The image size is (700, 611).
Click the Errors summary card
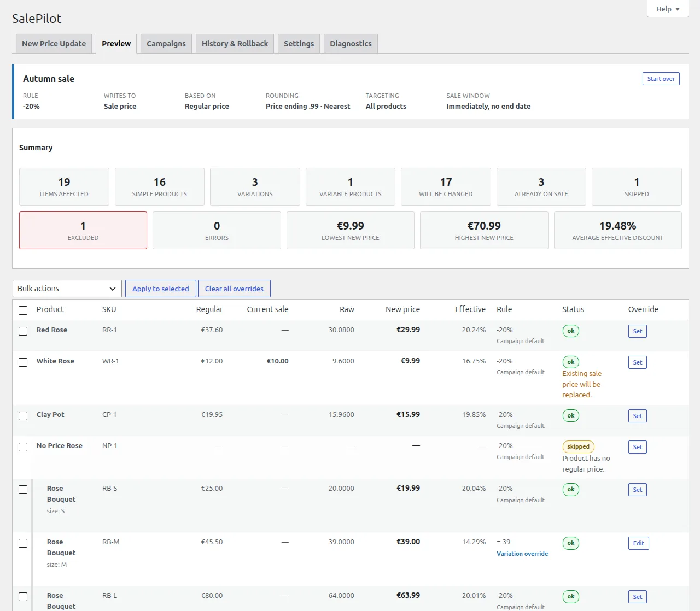217,230
